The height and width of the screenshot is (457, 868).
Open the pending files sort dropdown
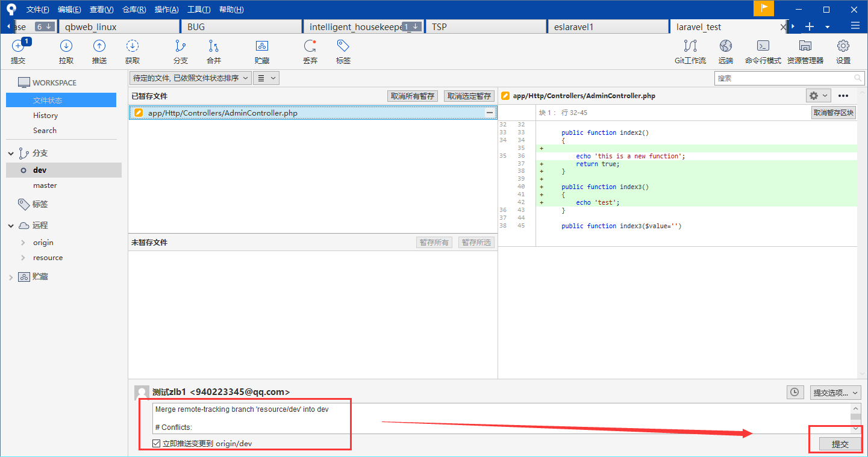[x=190, y=78]
